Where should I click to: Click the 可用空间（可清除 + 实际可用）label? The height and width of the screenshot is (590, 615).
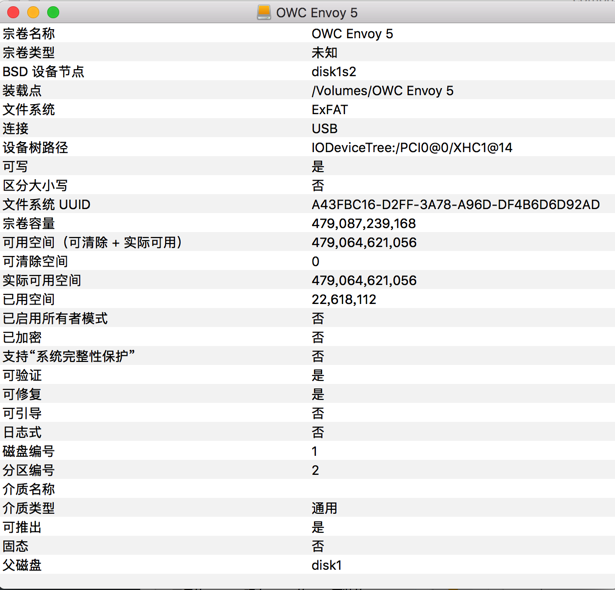click(93, 242)
